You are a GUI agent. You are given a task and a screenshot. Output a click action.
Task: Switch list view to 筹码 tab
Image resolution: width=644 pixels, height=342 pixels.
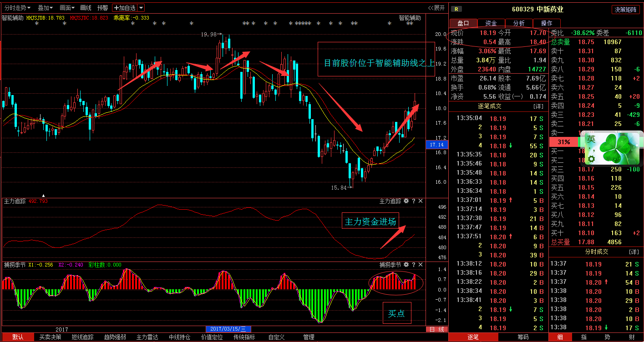[523, 337]
